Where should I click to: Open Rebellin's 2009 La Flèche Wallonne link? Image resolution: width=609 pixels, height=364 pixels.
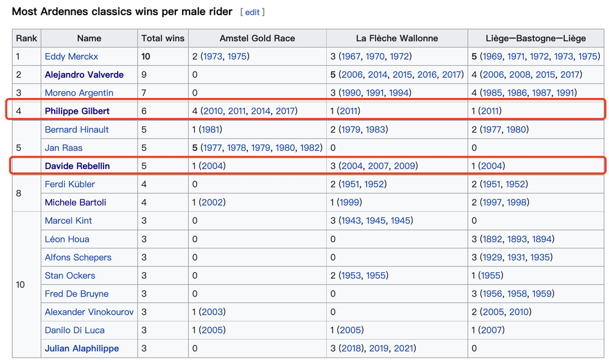405,166
